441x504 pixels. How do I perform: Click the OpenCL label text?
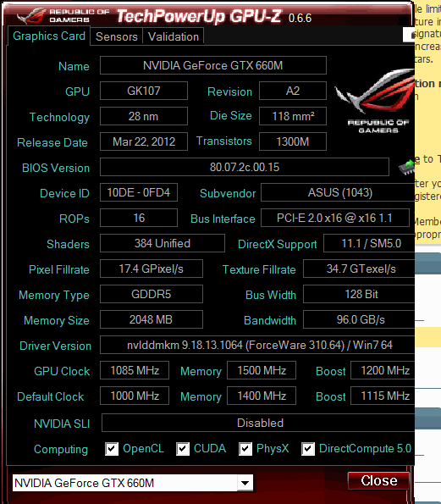[x=143, y=448]
